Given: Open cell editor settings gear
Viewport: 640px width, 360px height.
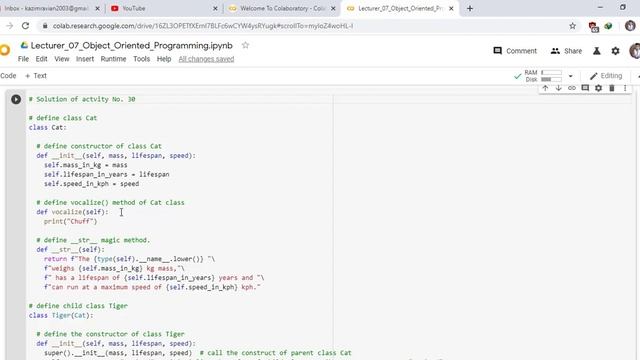Looking at the screenshot, I should click(598, 88).
